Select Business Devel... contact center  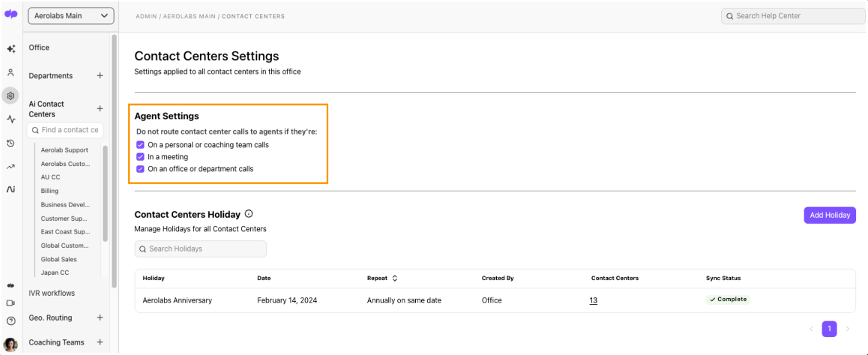coord(64,205)
